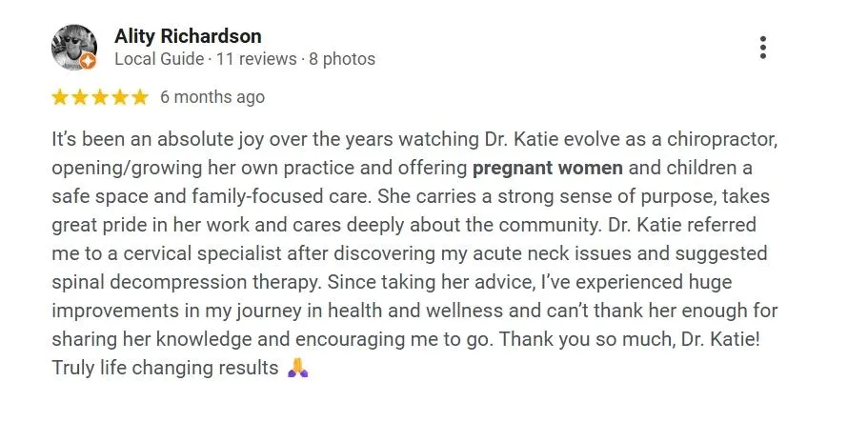
Task: Click the third yellow rating star
Action: [100, 97]
